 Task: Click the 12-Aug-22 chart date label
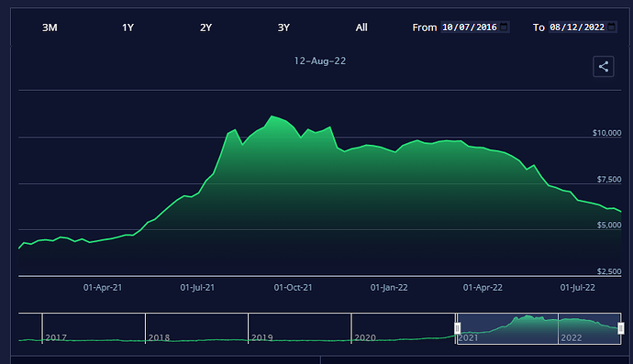coord(320,61)
